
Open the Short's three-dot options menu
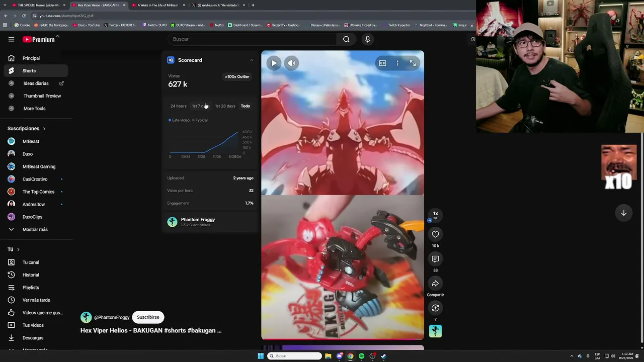pyautogui.click(x=397, y=63)
